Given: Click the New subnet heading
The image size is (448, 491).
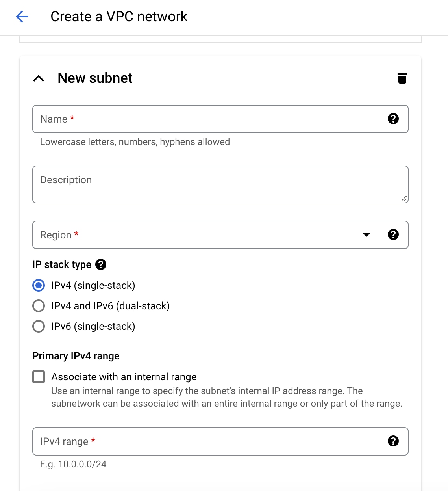Looking at the screenshot, I should pos(95,78).
